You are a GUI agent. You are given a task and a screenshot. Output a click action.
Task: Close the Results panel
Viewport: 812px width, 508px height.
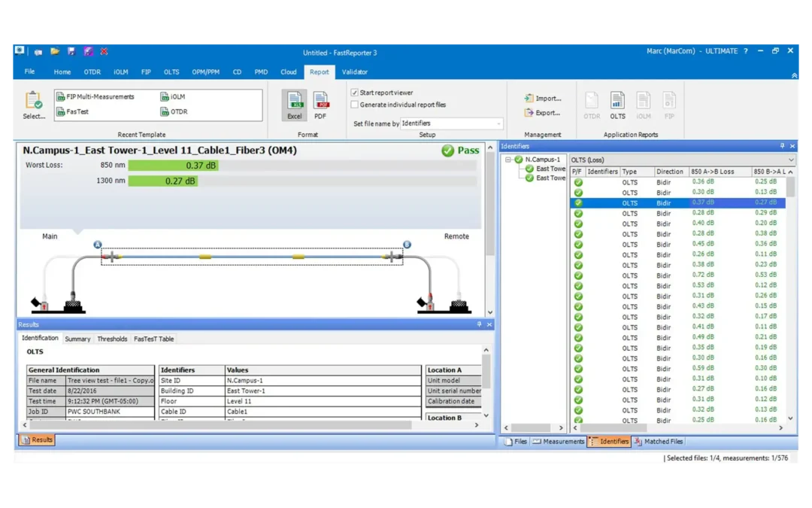pyautogui.click(x=489, y=324)
